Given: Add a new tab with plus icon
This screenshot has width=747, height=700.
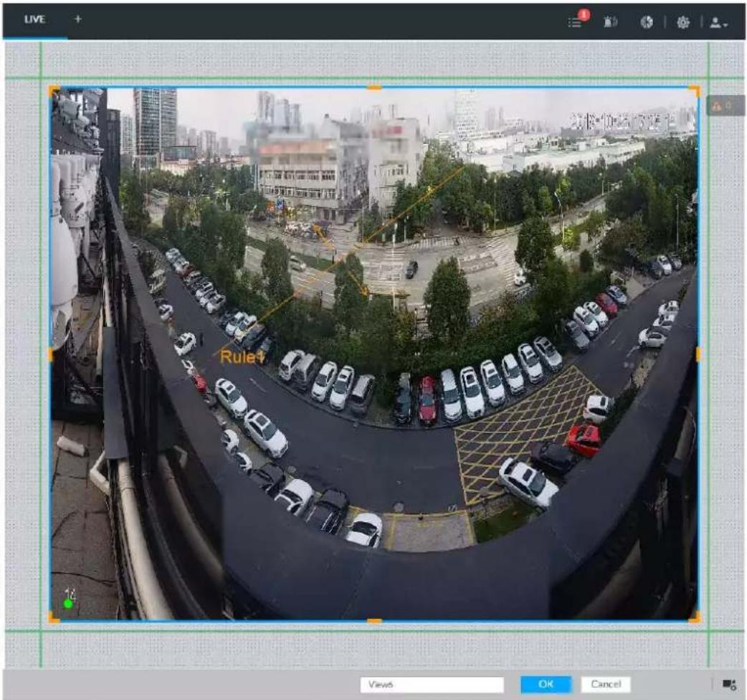Looking at the screenshot, I should (x=78, y=19).
